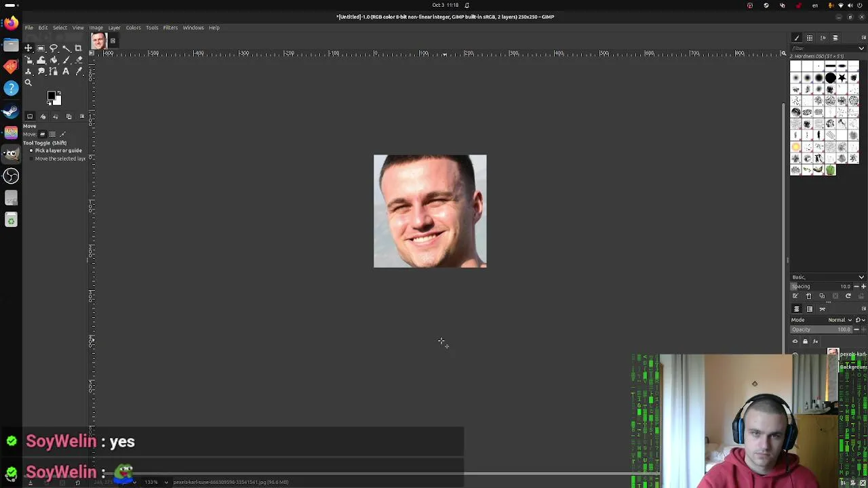Open the File menu
The width and height of the screenshot is (868, 488).
click(29, 28)
